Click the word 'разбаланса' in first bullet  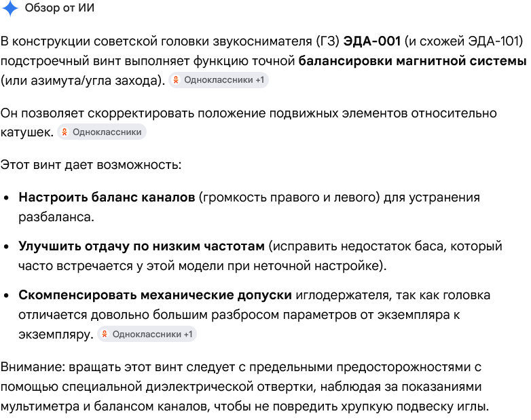[x=54, y=217]
